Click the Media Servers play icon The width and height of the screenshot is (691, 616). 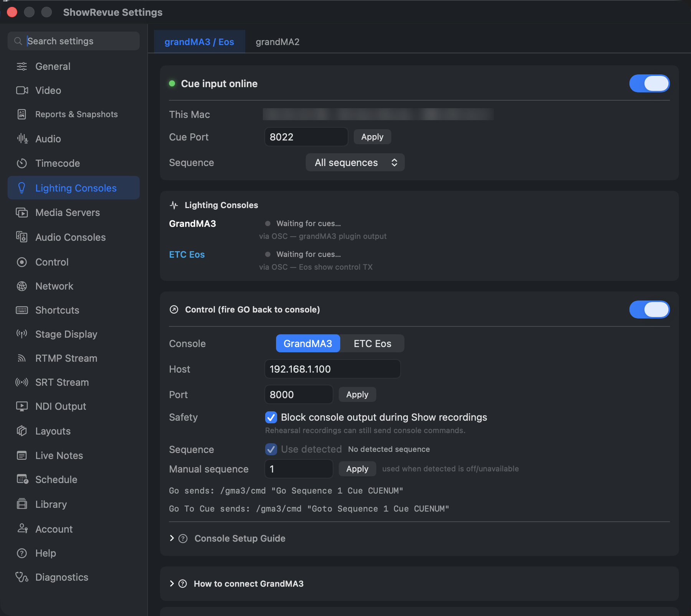(x=22, y=212)
